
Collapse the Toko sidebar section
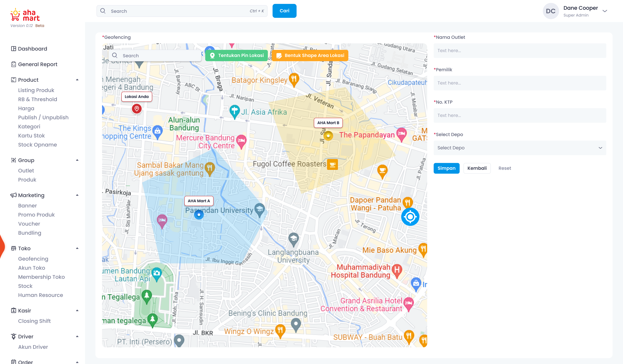(x=77, y=248)
